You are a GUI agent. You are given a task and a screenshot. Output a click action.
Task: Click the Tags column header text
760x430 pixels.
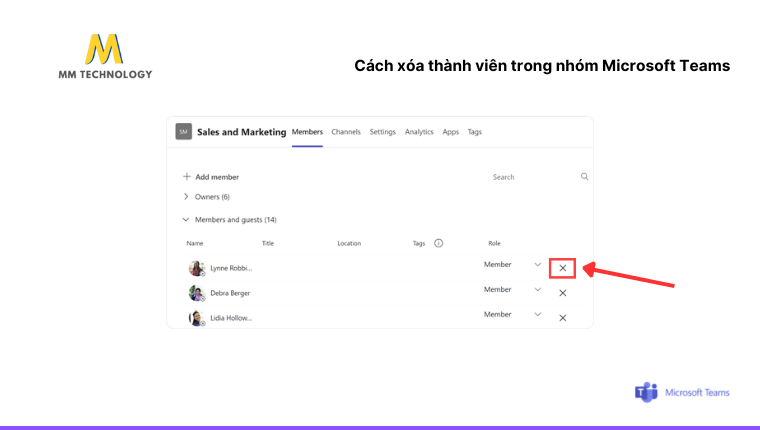pos(419,243)
